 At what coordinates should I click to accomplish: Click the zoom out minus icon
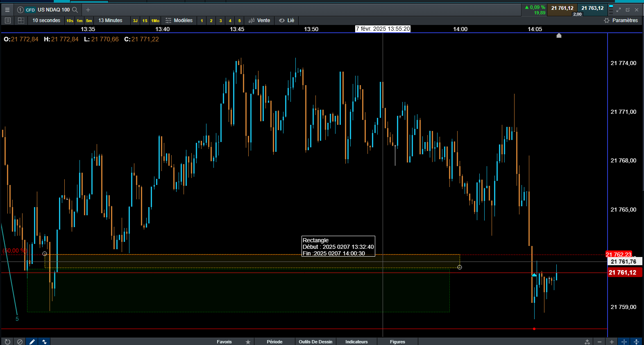(600, 342)
